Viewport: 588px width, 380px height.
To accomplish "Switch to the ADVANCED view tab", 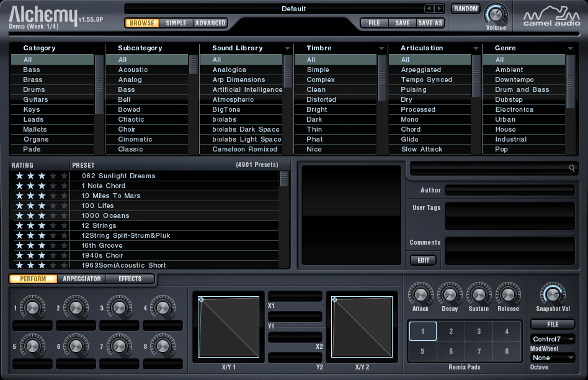I will click(210, 23).
